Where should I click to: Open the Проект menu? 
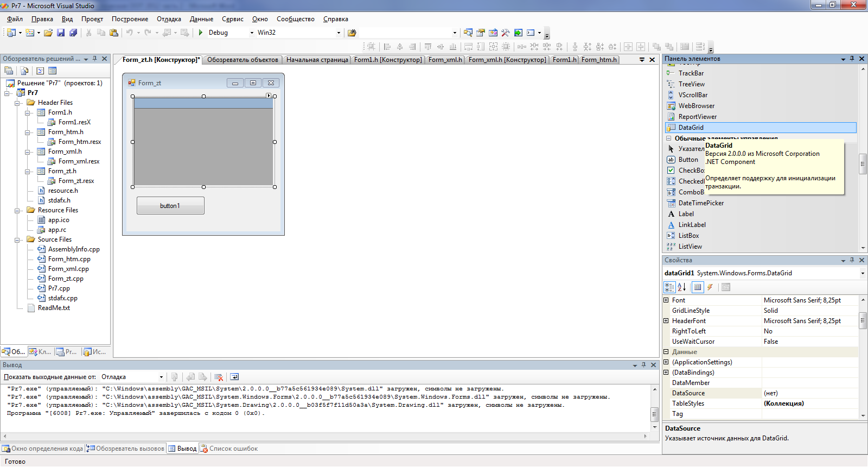coord(92,19)
